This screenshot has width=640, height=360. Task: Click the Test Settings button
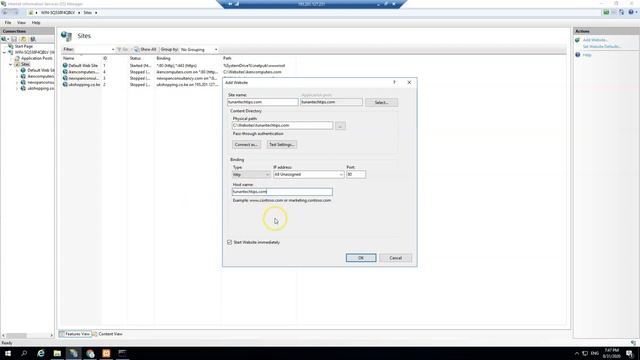tap(282, 144)
